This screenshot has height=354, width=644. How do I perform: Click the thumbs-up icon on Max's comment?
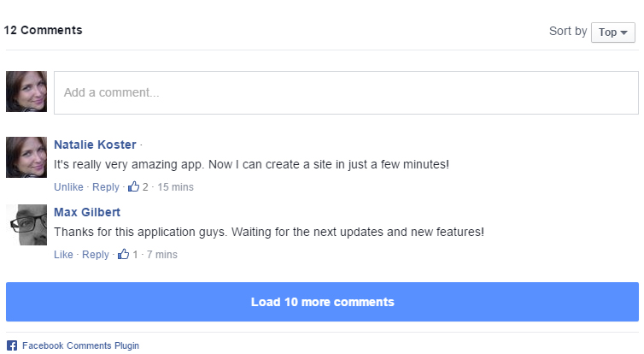(124, 254)
